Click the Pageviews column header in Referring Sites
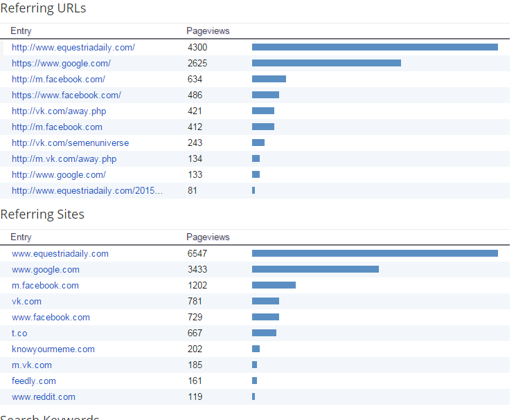The image size is (525, 420). click(208, 237)
